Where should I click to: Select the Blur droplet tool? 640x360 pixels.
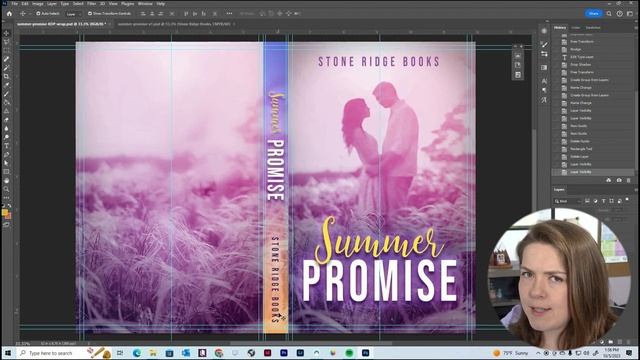tap(6, 129)
